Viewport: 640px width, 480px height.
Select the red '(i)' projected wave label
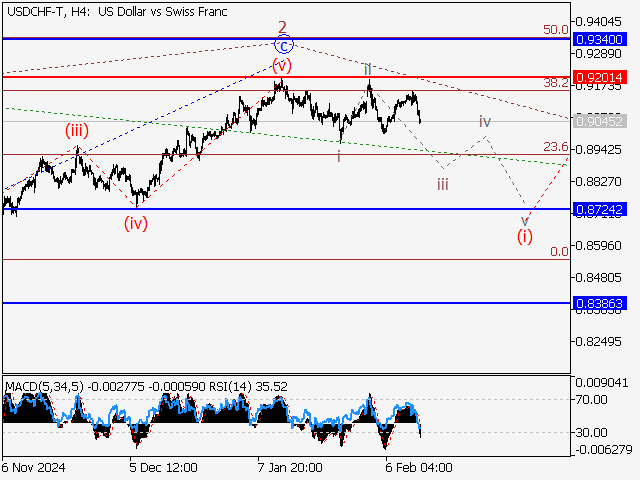point(524,236)
